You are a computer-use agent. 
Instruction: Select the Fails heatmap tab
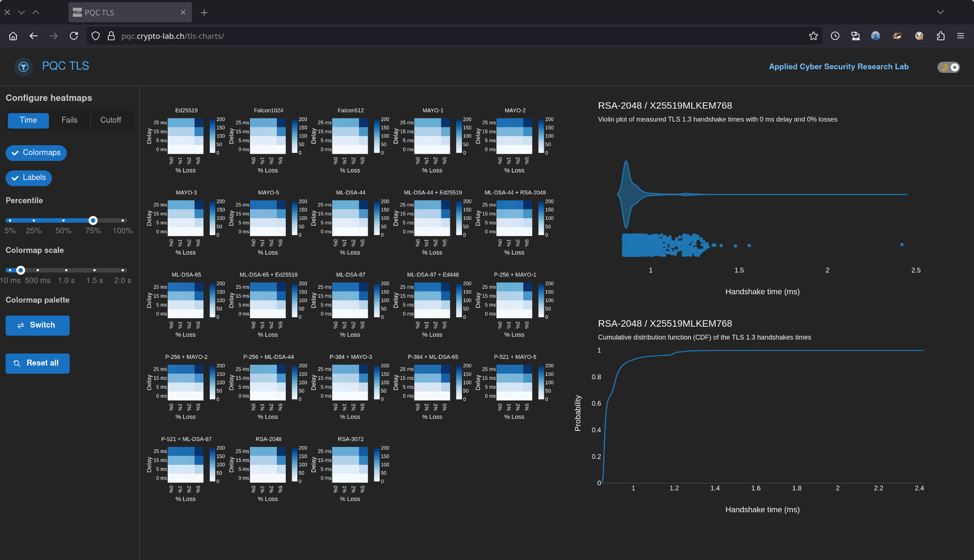pyautogui.click(x=69, y=120)
